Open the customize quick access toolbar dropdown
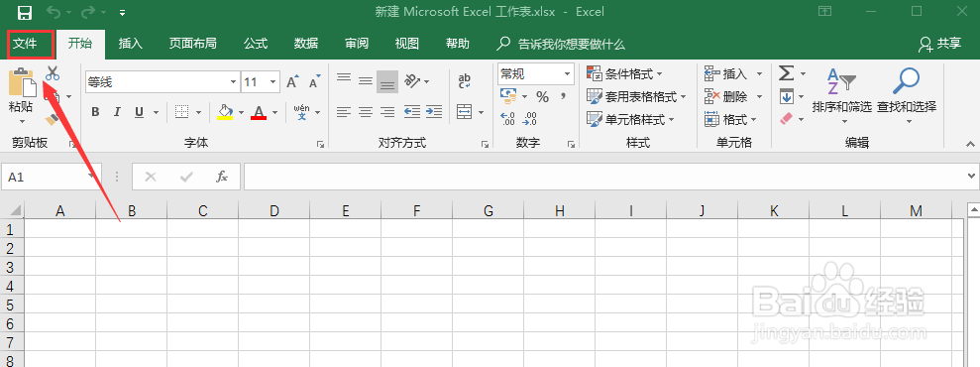This screenshot has height=367, width=980. coord(123,13)
